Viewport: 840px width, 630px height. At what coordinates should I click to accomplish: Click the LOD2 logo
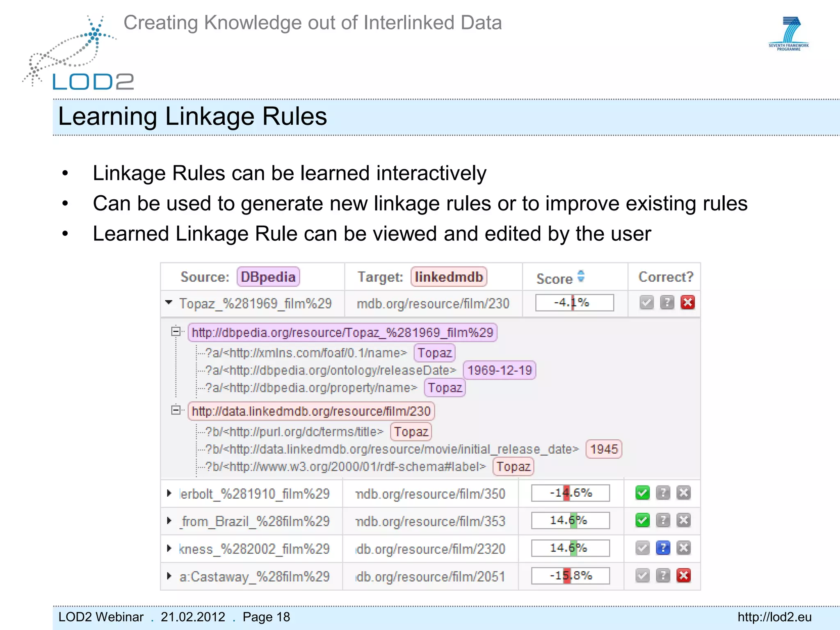pyautogui.click(x=78, y=53)
